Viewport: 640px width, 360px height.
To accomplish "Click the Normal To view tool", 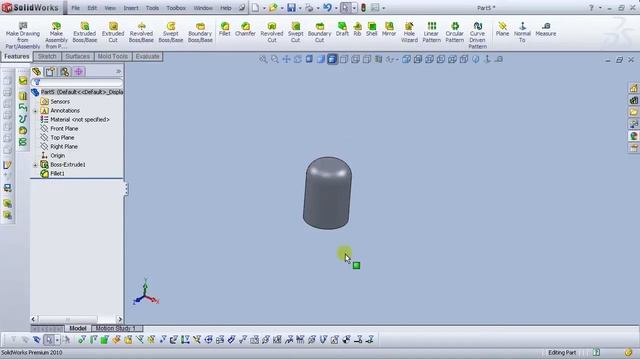I will (522, 33).
